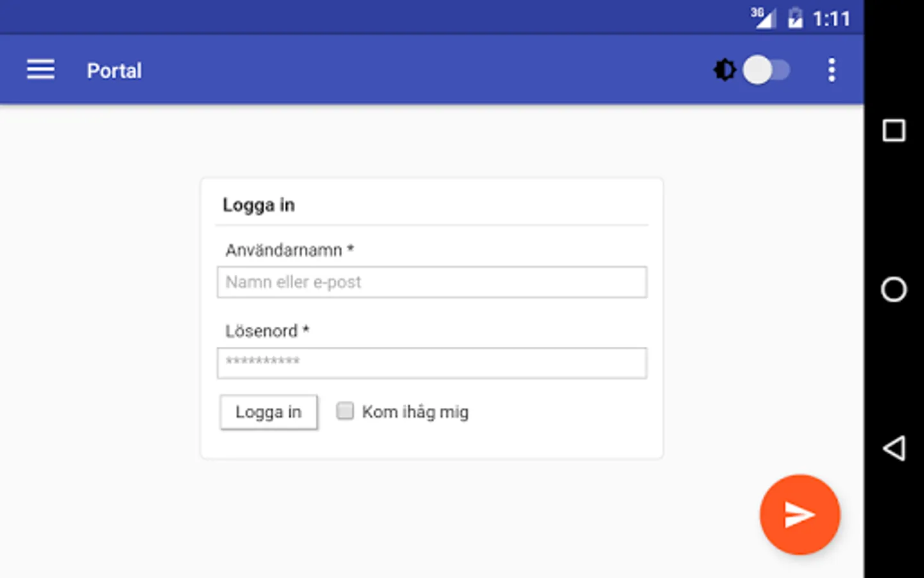Click the brightness theme icon
Image resolution: width=924 pixels, height=578 pixels.
724,69
